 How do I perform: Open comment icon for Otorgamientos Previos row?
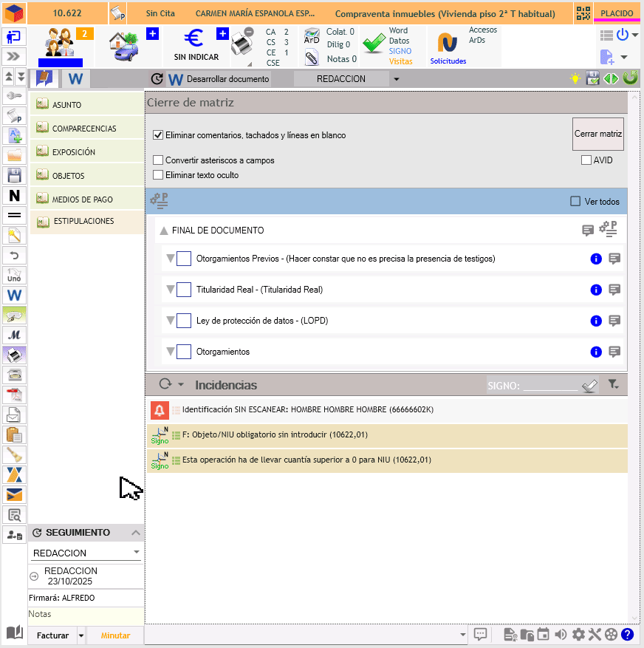coord(614,259)
